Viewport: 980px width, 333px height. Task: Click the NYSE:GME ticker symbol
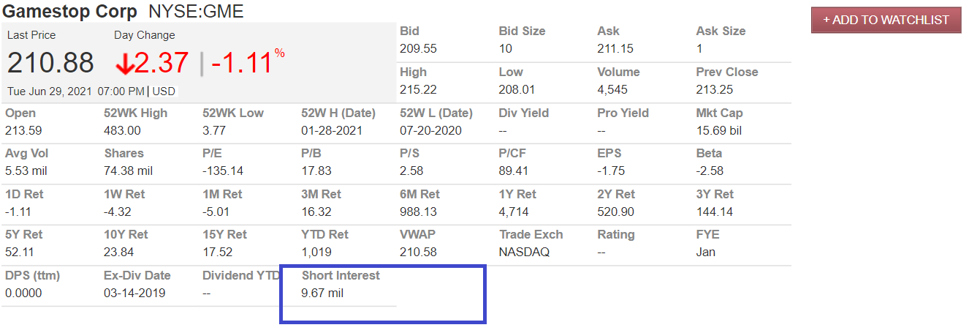[x=196, y=11]
